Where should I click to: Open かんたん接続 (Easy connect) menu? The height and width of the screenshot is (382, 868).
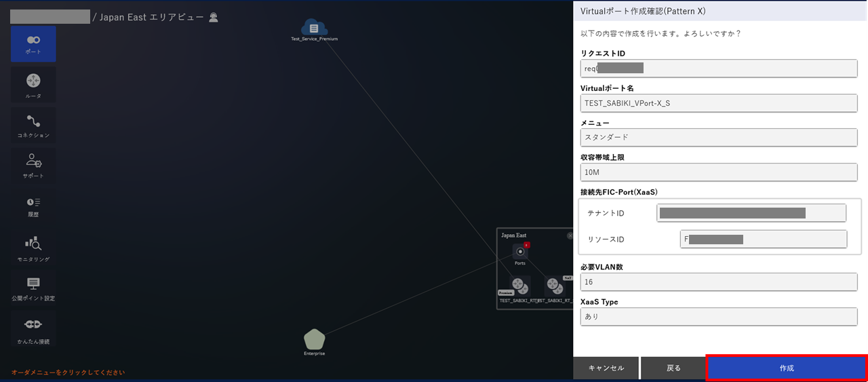click(x=33, y=329)
